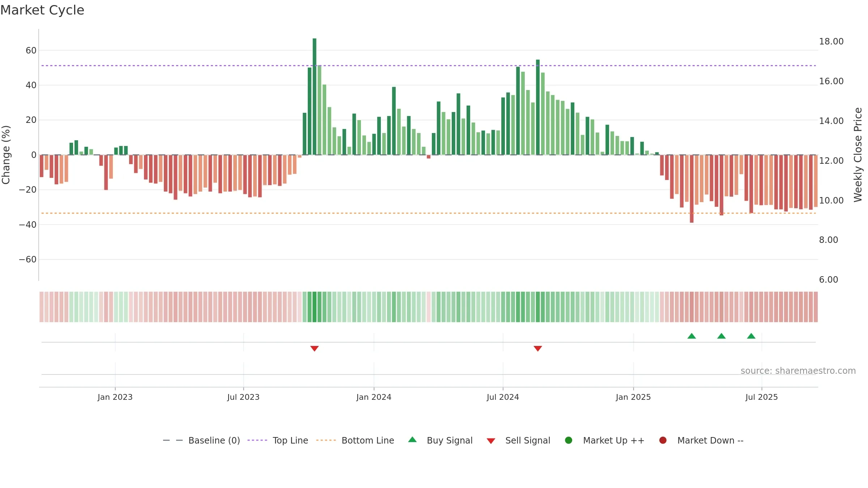Click the purple dotted Top Line
The height and width of the screenshot is (488, 868).
pos(429,65)
